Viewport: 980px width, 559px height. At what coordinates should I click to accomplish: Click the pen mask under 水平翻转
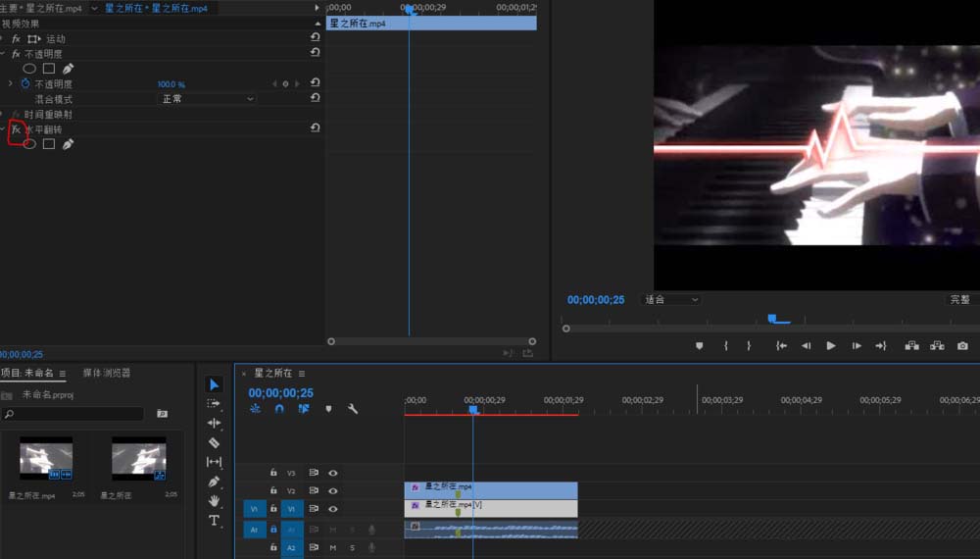[69, 144]
